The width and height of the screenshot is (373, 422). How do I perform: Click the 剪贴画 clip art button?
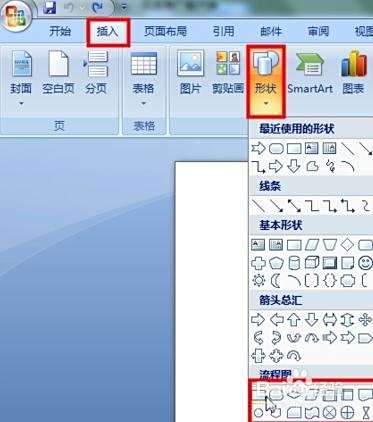[228, 73]
